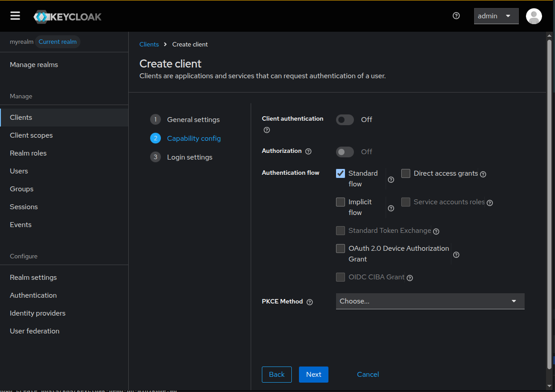The height and width of the screenshot is (392, 555).
Task: Open the PKCE Method dropdown
Action: (430, 301)
